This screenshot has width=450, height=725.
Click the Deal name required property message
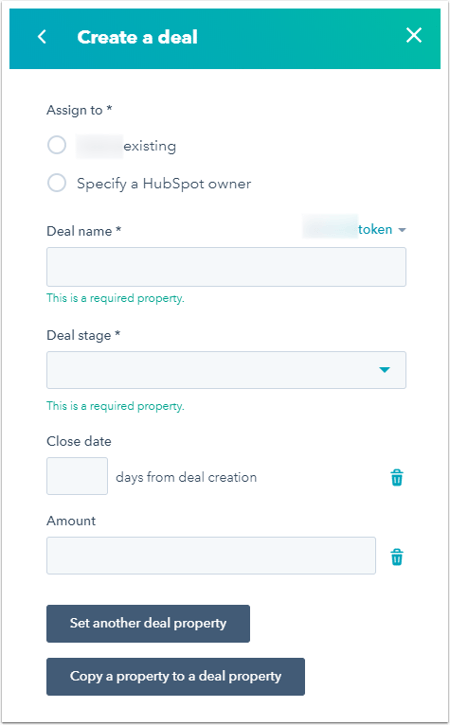click(115, 298)
